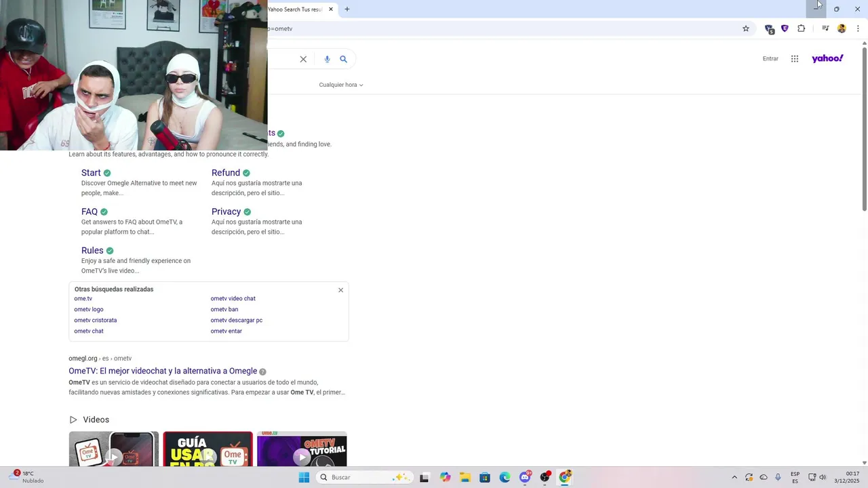Open the clock showing 00:17
This screenshot has width=868, height=488.
click(848, 477)
